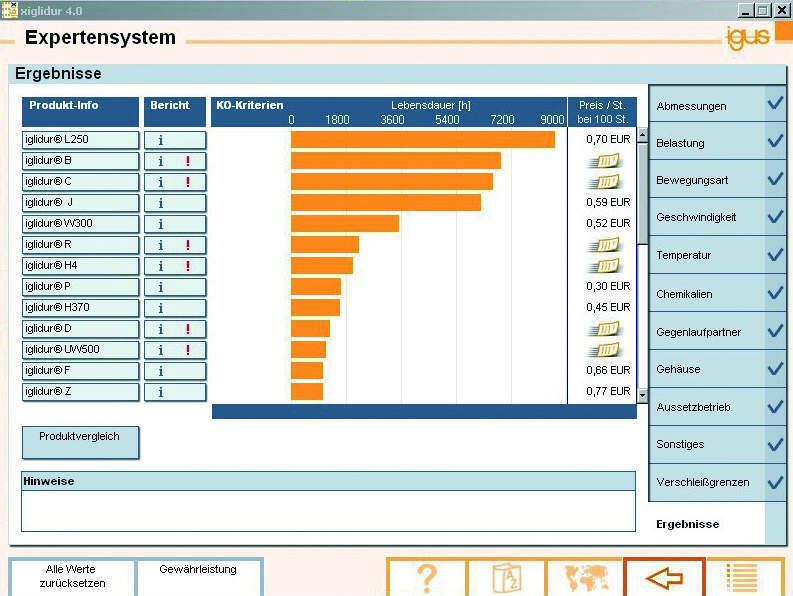
Task: Click the results list scroll down arrow
Action: 642,395
